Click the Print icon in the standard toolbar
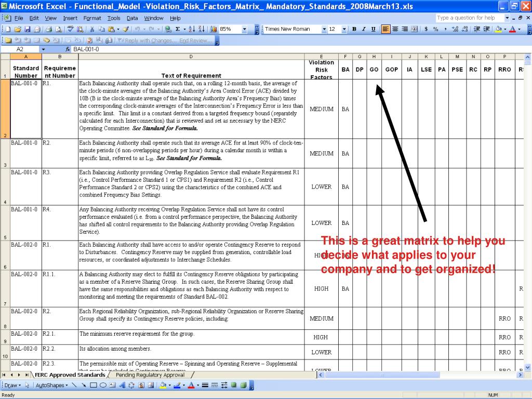Screen dimensions: 532x399 pos(49,30)
